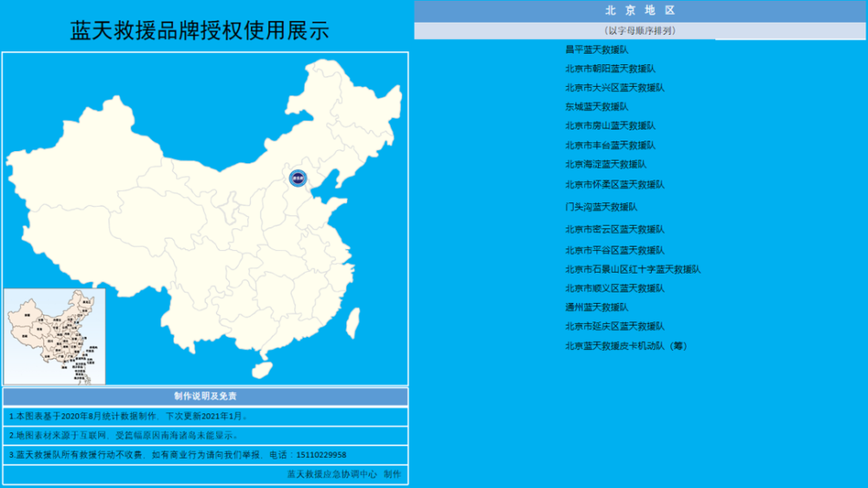Click the 制作说明及免责 header
Image resolution: width=868 pixels, height=488 pixels.
click(x=206, y=396)
